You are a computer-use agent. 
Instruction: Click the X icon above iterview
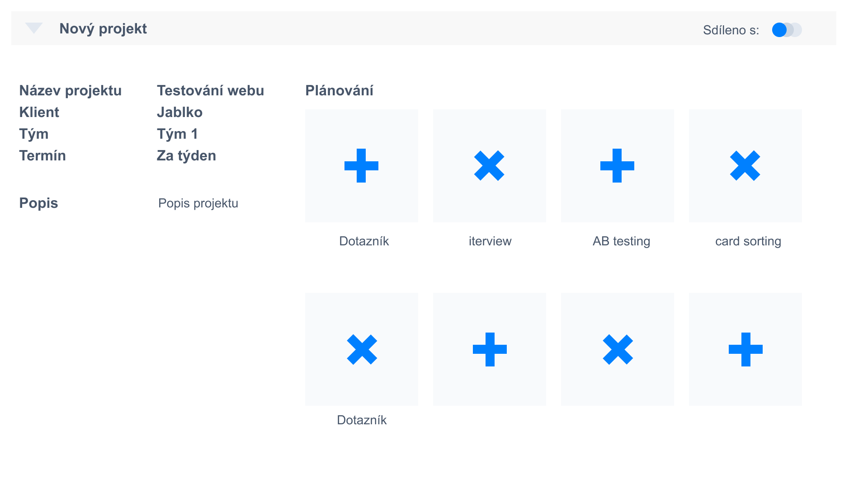(x=489, y=166)
